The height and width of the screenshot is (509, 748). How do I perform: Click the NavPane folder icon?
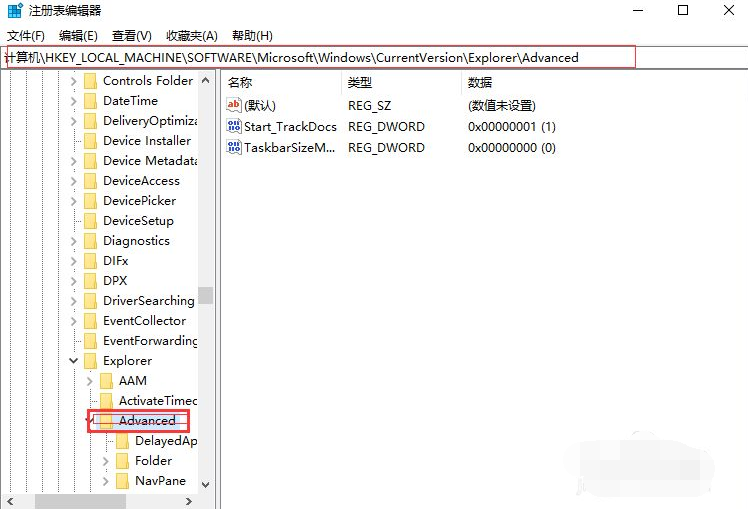click(122, 481)
